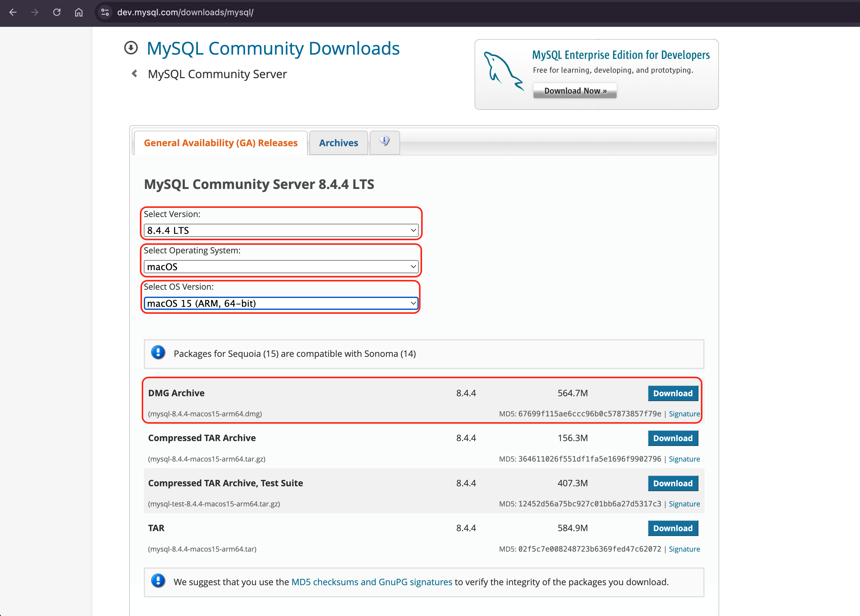The width and height of the screenshot is (860, 616).
Task: Download the Compressed TAR Archive
Action: (x=672, y=438)
